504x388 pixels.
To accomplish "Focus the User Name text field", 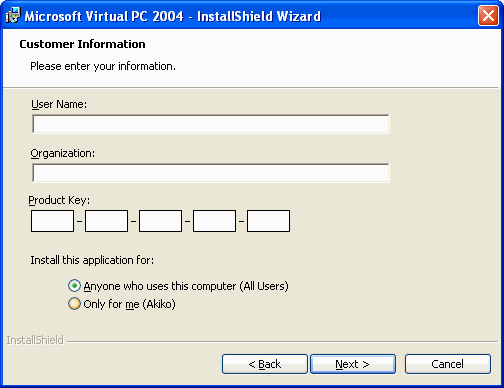I will click(x=211, y=124).
